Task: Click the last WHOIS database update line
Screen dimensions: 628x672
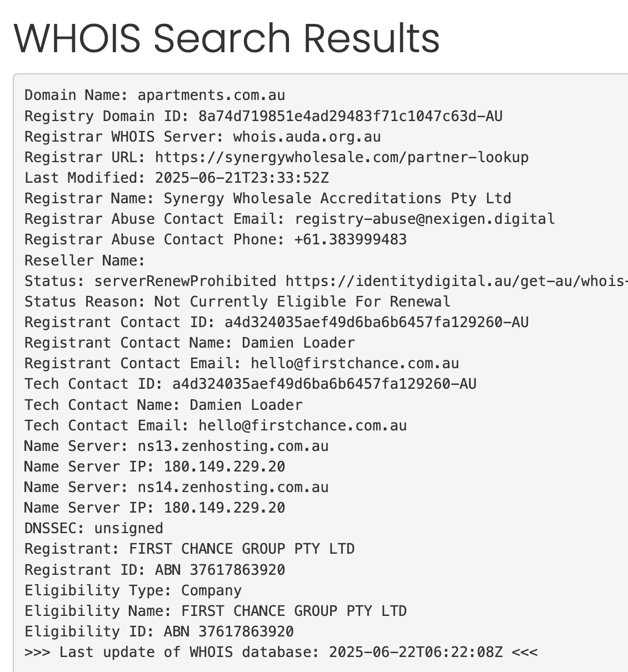Action: tap(281, 652)
